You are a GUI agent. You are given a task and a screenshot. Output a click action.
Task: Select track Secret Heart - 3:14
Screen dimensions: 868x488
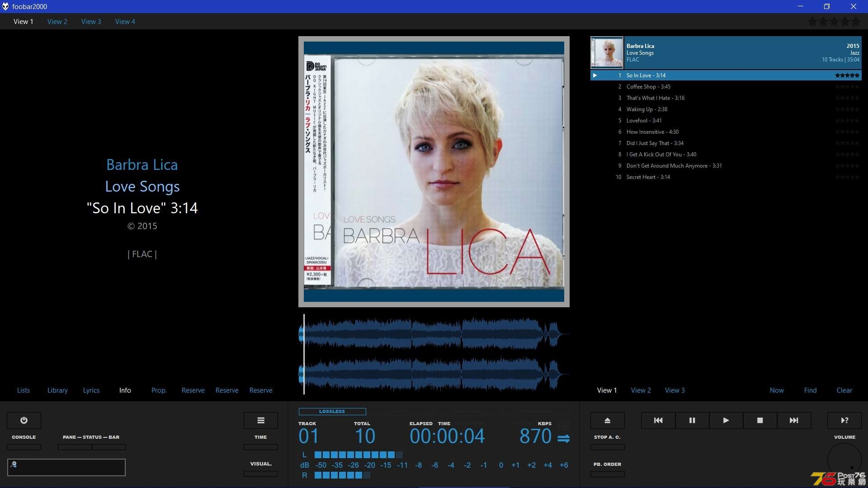tap(726, 177)
